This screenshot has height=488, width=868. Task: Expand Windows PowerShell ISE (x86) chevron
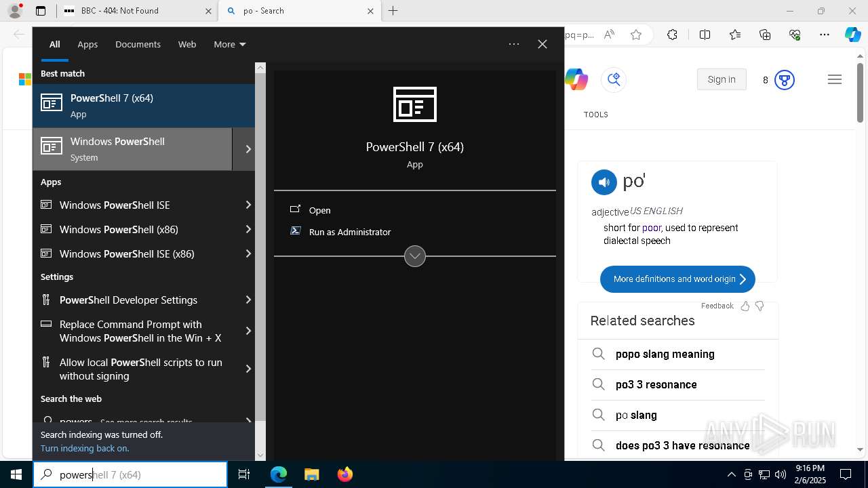(248, 253)
